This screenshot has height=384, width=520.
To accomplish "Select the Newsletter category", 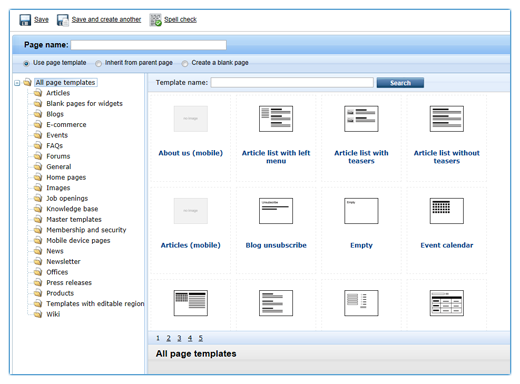I will click(x=63, y=262).
